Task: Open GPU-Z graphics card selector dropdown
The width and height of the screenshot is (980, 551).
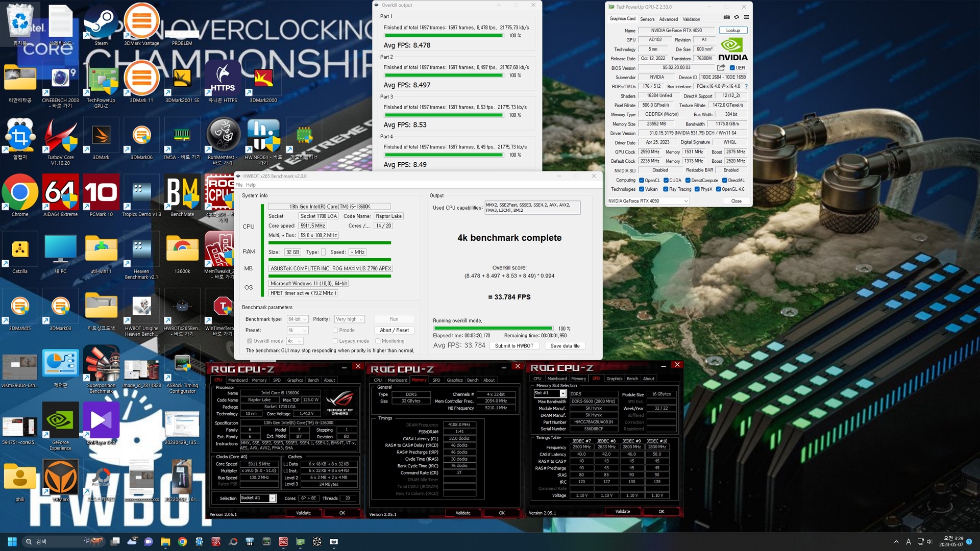Action: (x=648, y=201)
